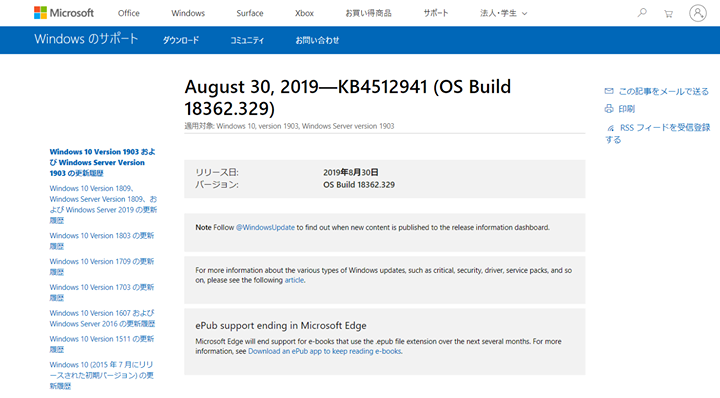Select the 2019年8月30日 release date

click(x=351, y=172)
